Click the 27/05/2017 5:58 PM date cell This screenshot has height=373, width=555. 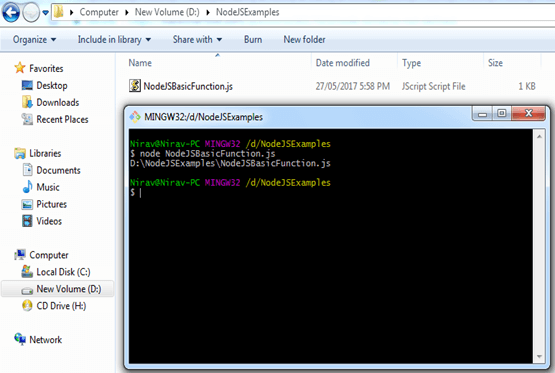coord(353,86)
